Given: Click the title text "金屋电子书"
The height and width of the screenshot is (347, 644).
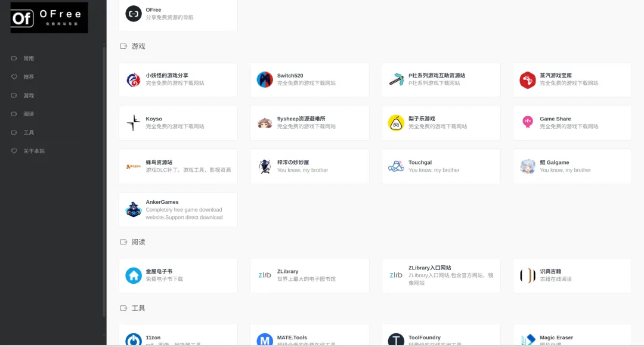Looking at the screenshot, I should click(159, 271).
